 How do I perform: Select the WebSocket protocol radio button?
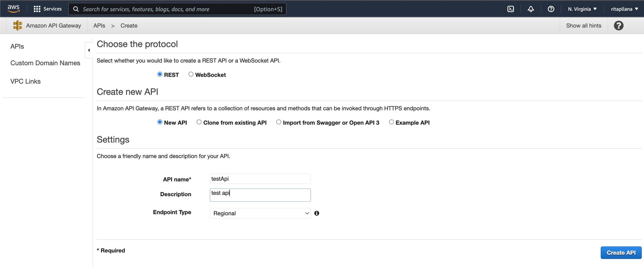coord(191,74)
